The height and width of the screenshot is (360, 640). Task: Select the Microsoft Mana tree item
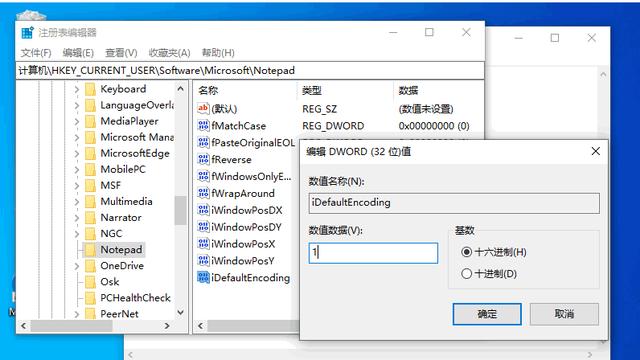(137, 137)
